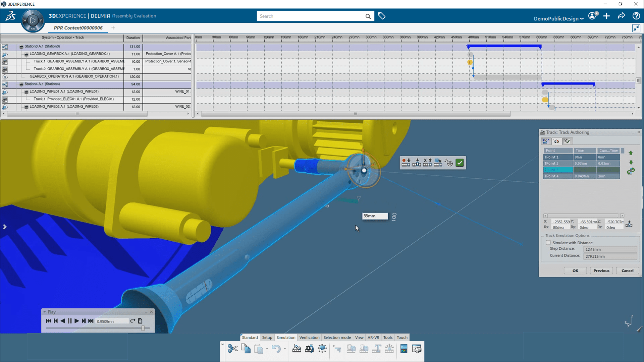
Task: Click the Cut scissors icon
Action: 232,349
